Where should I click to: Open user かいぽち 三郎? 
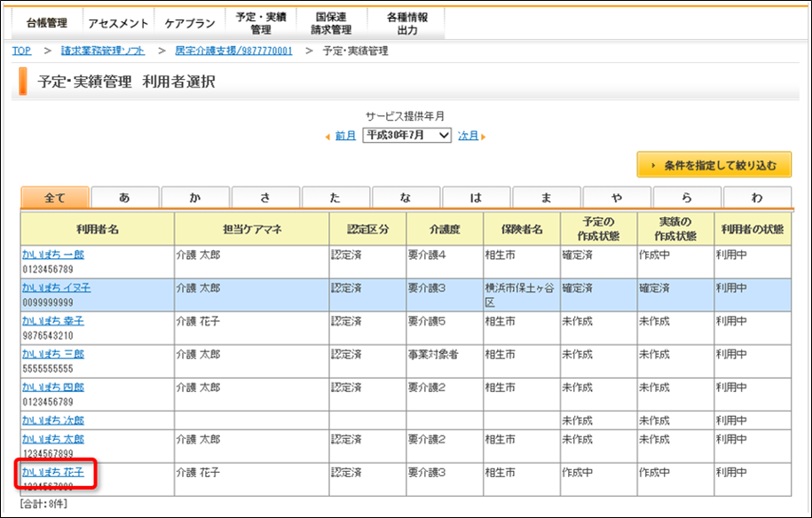click(x=53, y=354)
